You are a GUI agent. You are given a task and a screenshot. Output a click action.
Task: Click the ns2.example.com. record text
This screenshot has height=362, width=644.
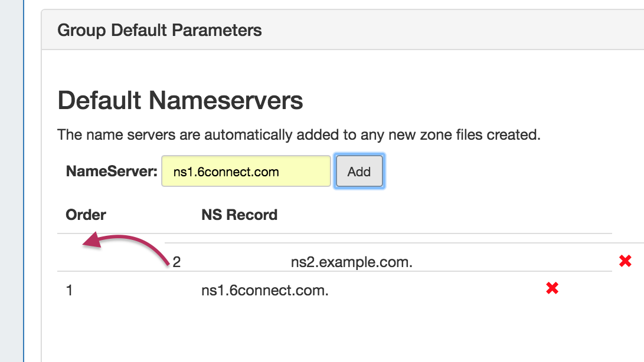pyautogui.click(x=351, y=262)
